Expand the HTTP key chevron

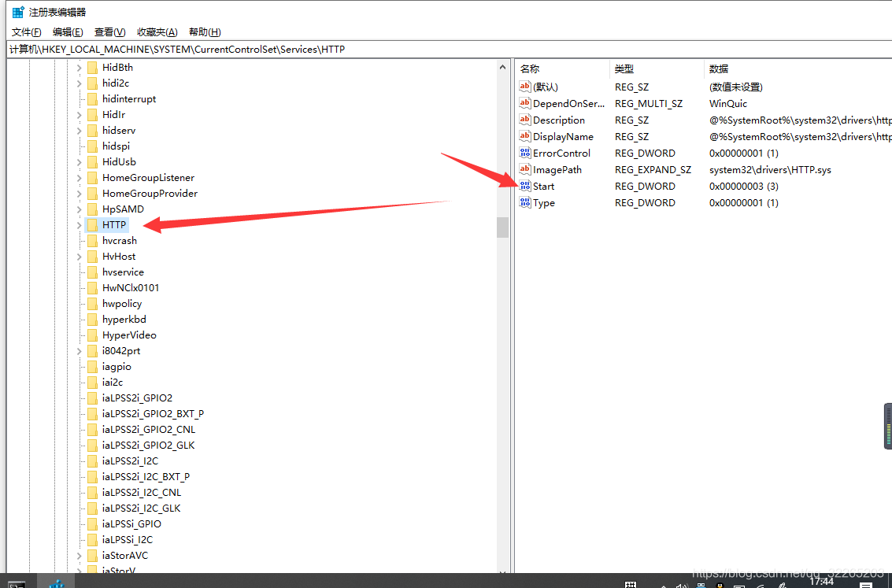(79, 225)
